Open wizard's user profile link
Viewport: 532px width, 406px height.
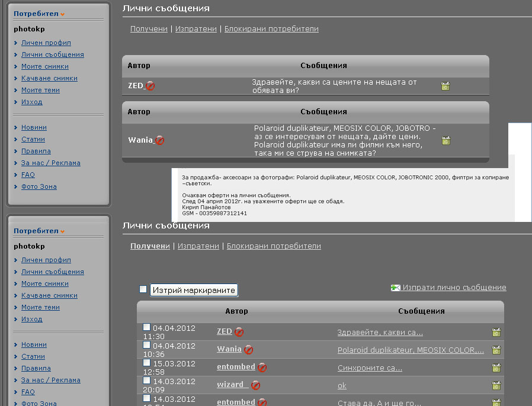click(x=230, y=385)
